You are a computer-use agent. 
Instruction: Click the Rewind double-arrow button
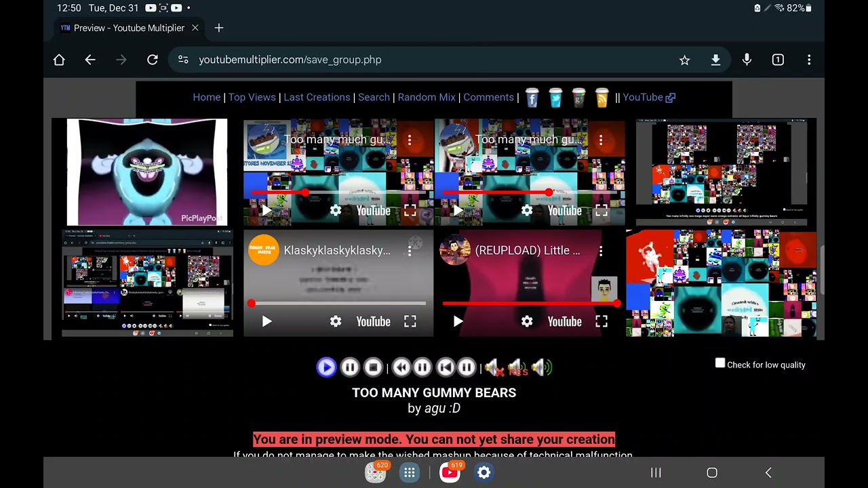401,367
